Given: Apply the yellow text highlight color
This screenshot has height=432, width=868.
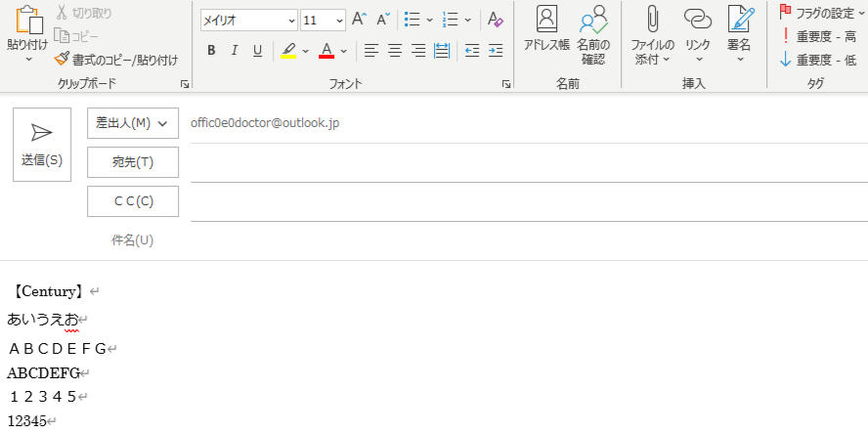Looking at the screenshot, I should 288,51.
